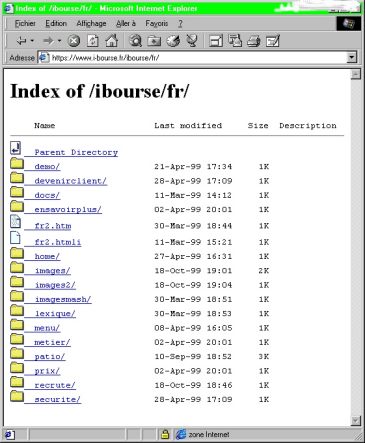
Task: Click the Size column header text
Action: [x=258, y=126]
